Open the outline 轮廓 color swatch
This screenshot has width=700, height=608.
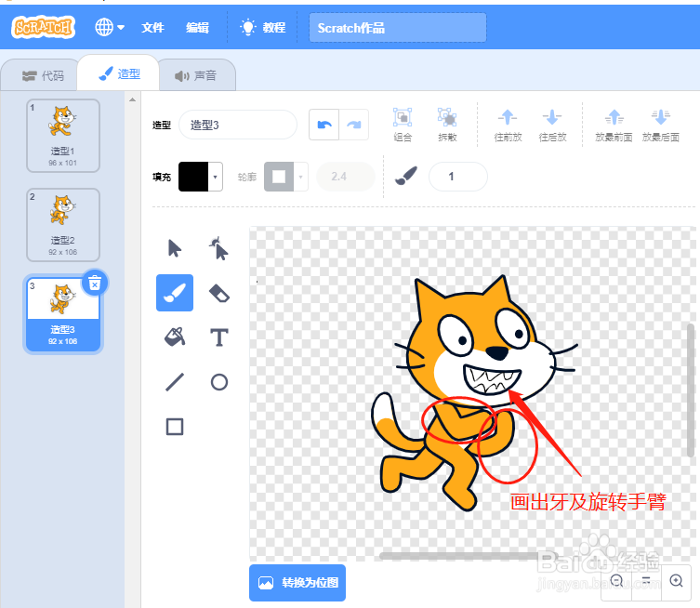279,177
